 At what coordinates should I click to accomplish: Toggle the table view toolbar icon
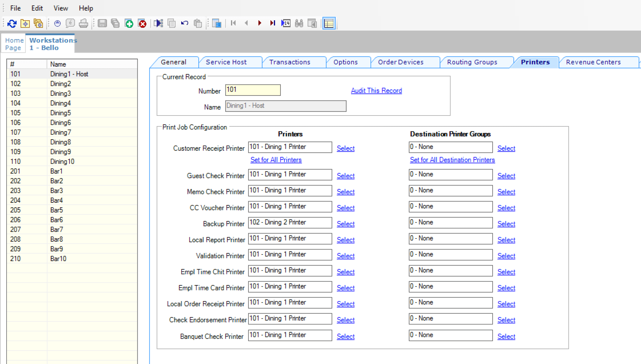(x=329, y=23)
